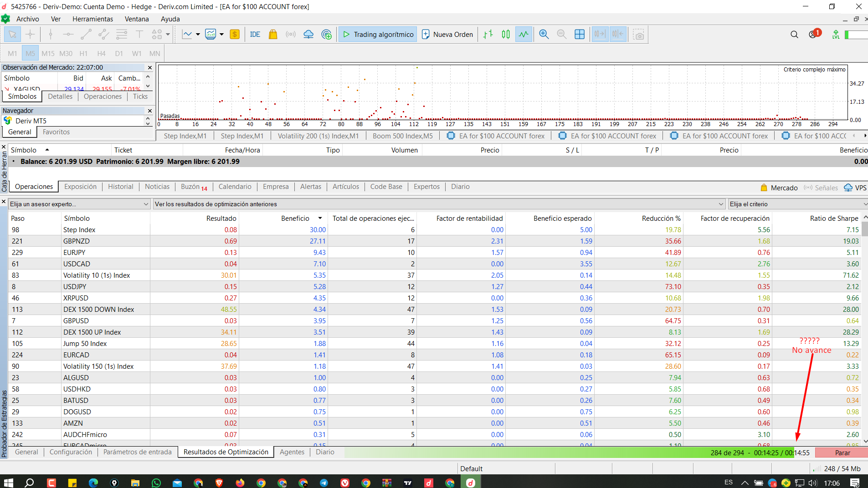Click the copy trading signal add icon
The width and height of the screenshot is (868, 488).
click(x=326, y=35)
